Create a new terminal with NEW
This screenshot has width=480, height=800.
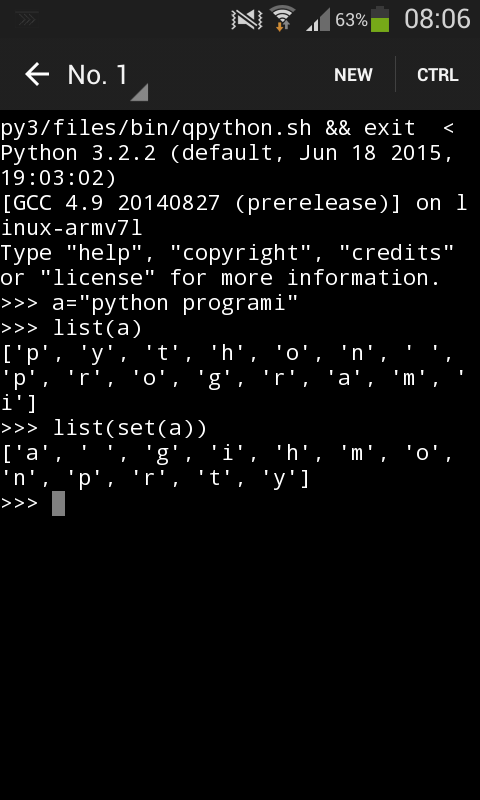(353, 75)
